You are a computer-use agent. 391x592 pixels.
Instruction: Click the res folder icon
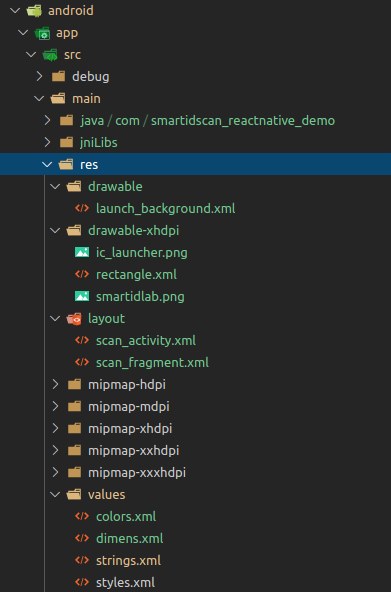(x=66, y=165)
